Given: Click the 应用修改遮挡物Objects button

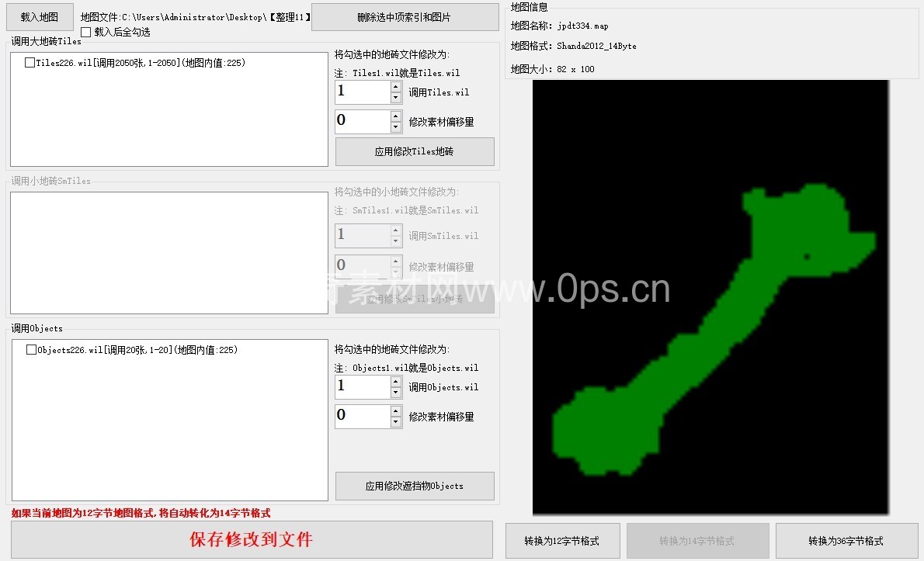Looking at the screenshot, I should (x=415, y=486).
